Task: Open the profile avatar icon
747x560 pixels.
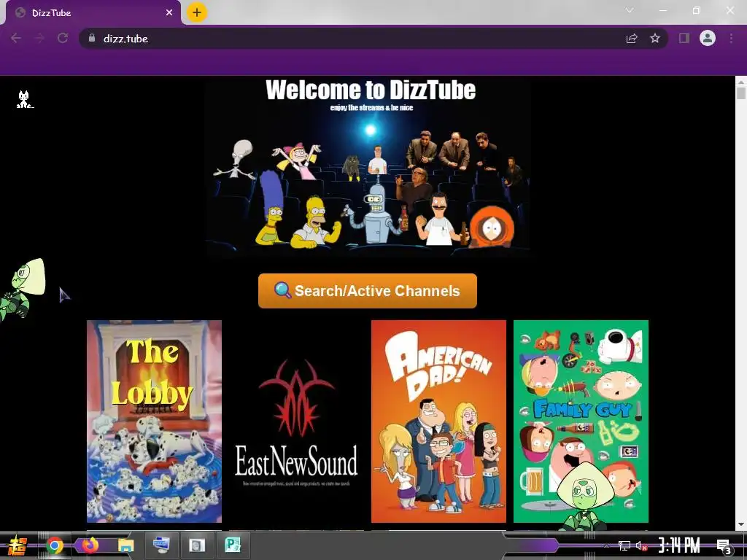Action: (708, 38)
